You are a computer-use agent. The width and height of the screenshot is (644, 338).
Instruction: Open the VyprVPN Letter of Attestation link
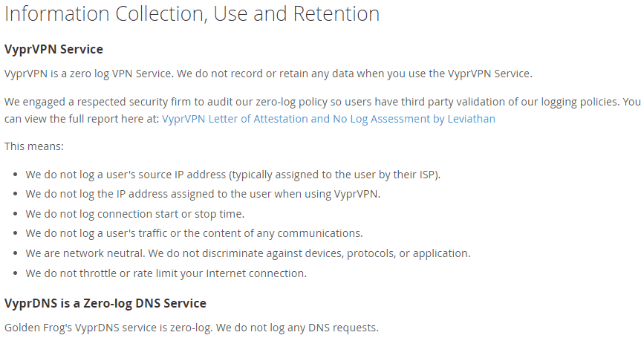(x=328, y=119)
